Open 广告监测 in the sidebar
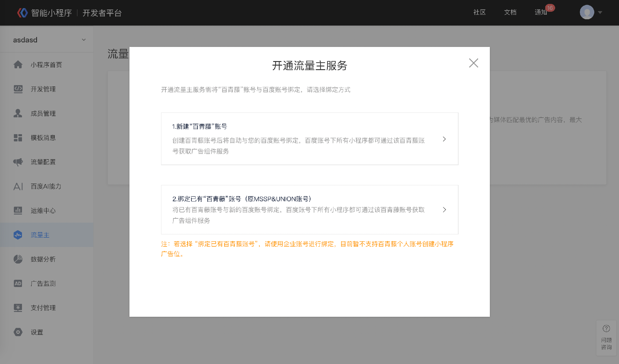Screen dimensions: 619x364 [47, 284]
